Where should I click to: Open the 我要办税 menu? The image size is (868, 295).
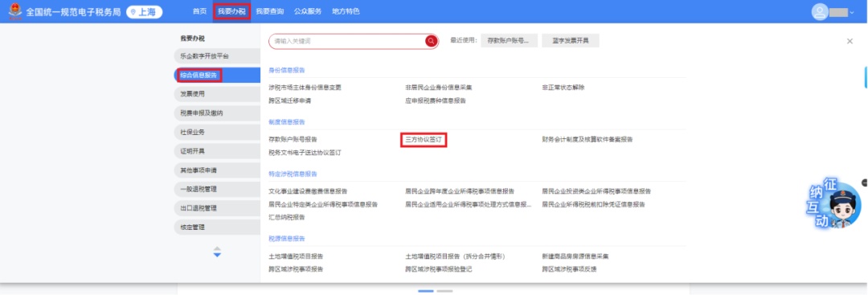coord(231,11)
